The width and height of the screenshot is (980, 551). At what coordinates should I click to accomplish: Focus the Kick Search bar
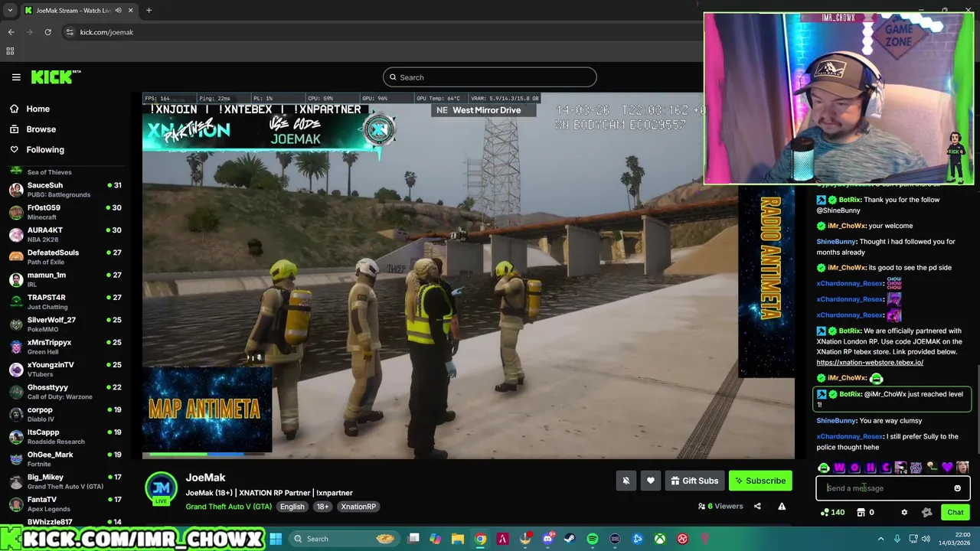coord(490,77)
